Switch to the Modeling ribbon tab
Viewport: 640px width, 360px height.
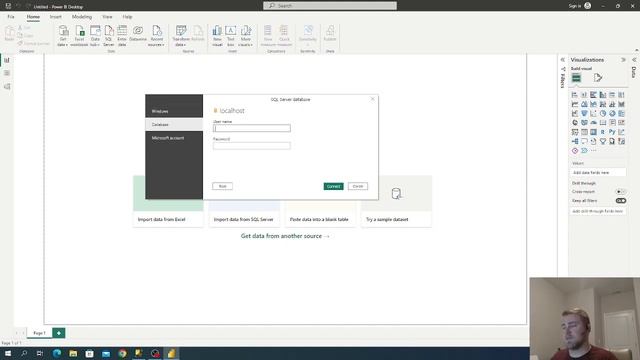click(x=82, y=17)
